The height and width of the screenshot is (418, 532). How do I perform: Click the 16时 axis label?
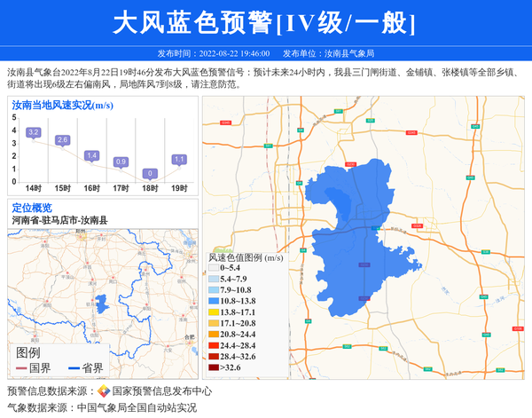[92, 188]
